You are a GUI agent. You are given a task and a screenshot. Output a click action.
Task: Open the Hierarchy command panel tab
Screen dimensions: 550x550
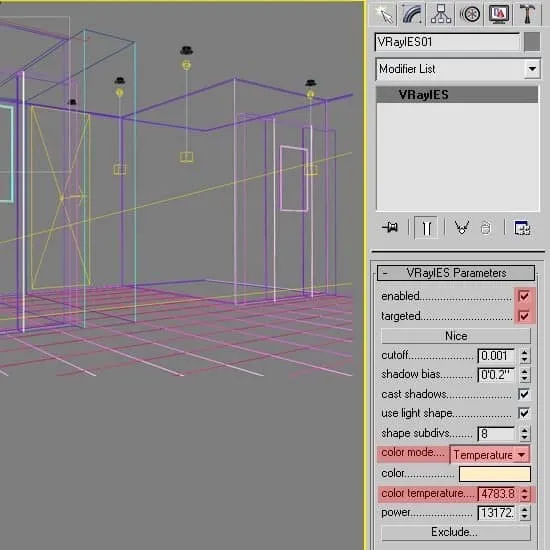441,15
